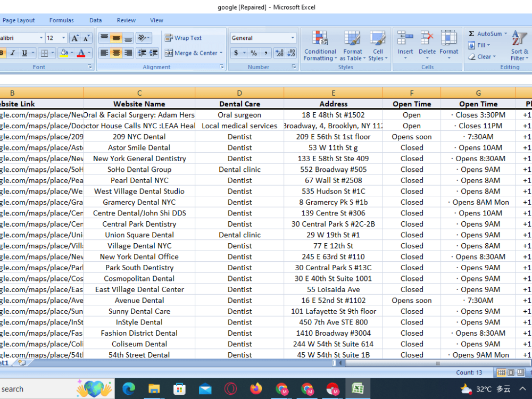Toggle bottom vertical alignment

(x=128, y=38)
